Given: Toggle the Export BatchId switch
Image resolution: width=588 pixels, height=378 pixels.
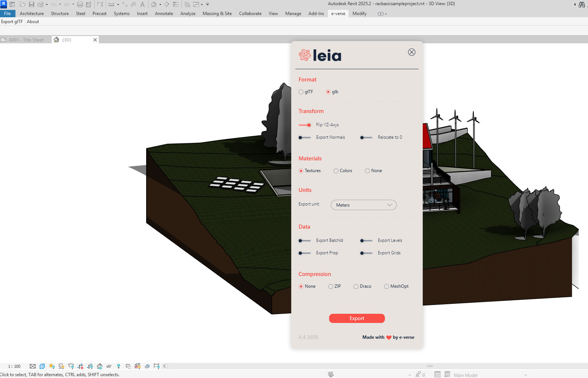Looking at the screenshot, I should point(304,241).
